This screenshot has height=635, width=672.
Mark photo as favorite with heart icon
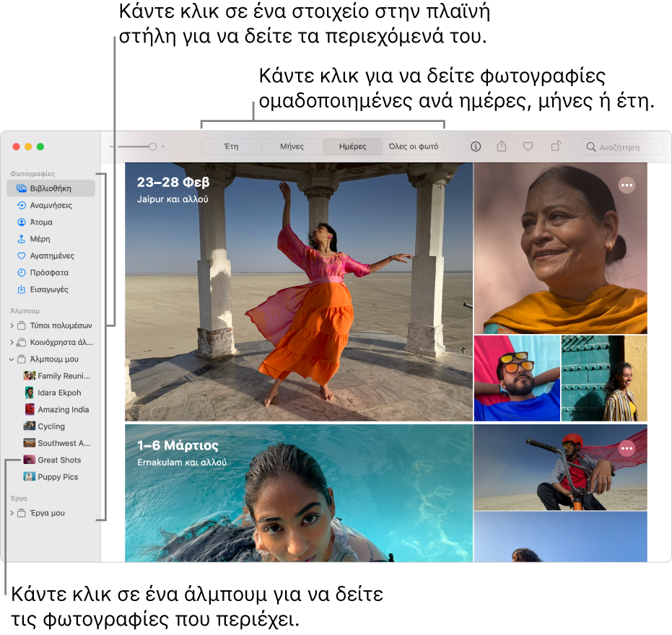pos(528,146)
